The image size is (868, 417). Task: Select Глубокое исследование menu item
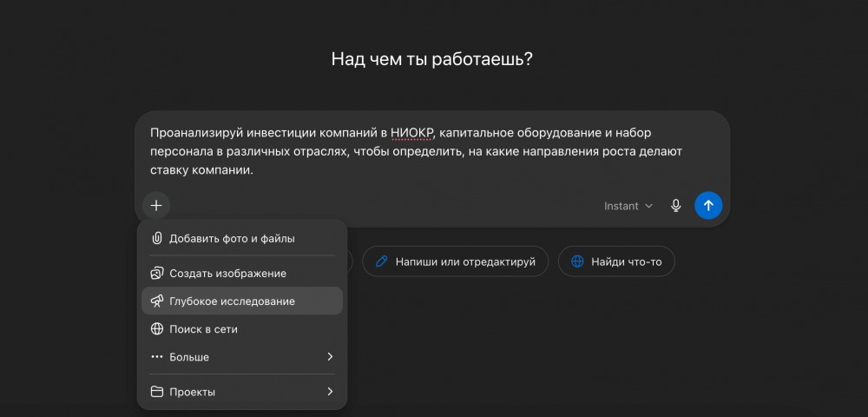(x=242, y=301)
